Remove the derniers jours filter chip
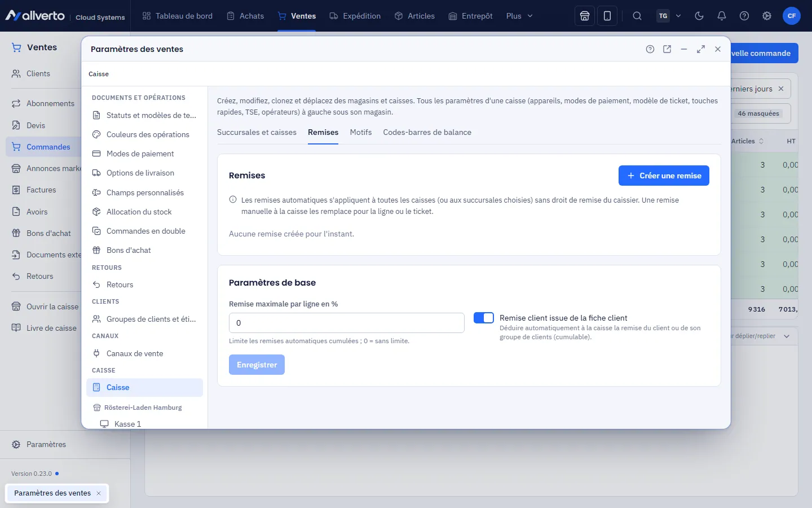Image resolution: width=812 pixels, height=508 pixels. tap(781, 89)
